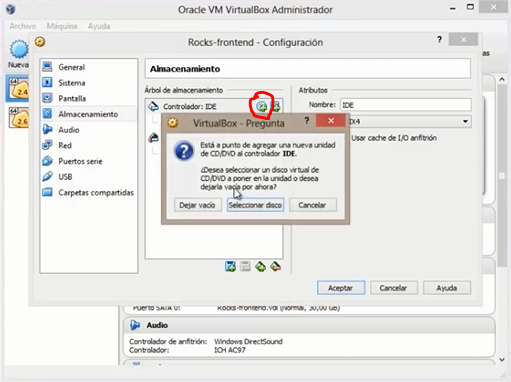Click the help question mark in Configuración title bar
Image resolution: width=511 pixels, height=382 pixels.
(x=439, y=40)
